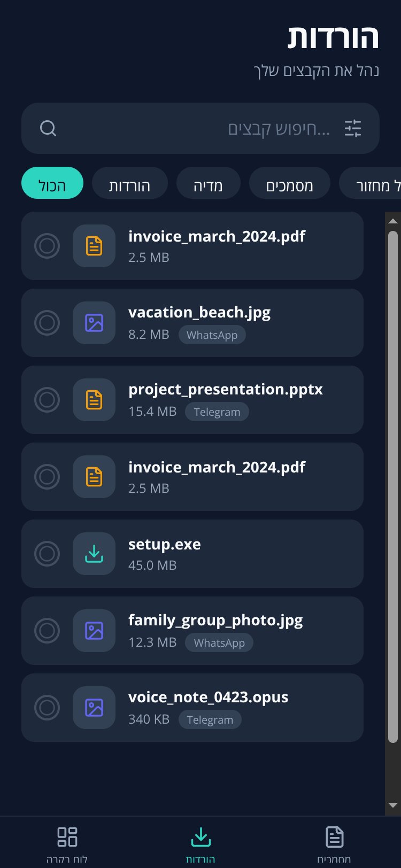This screenshot has width=401, height=868.
Task: Click the 340 KB size text
Action: pos(149,719)
